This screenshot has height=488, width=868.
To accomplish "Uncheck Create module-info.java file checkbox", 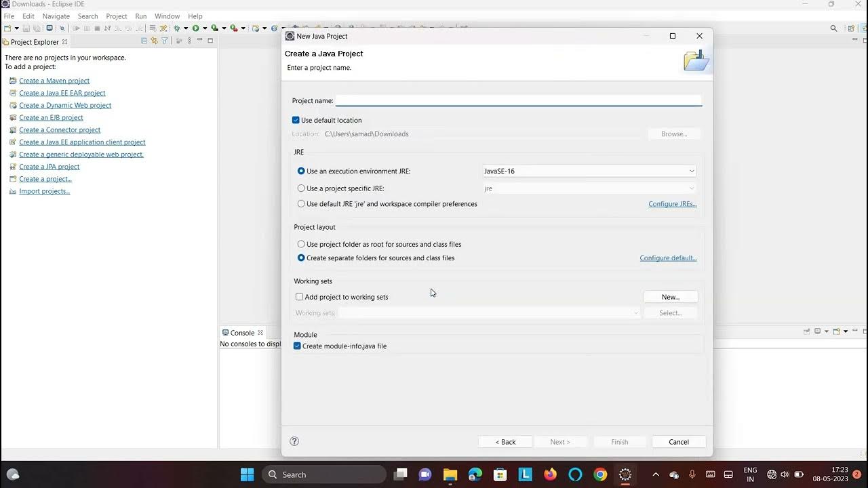I will pyautogui.click(x=297, y=346).
